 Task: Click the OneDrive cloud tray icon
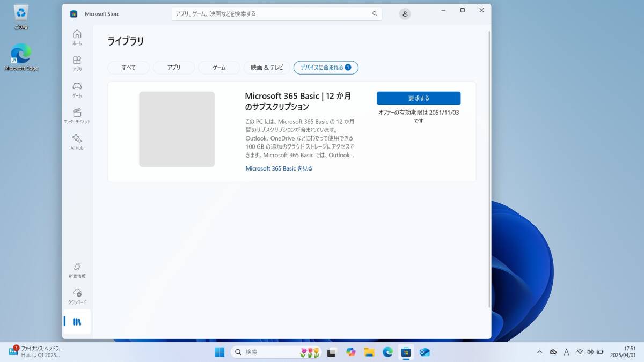553,352
